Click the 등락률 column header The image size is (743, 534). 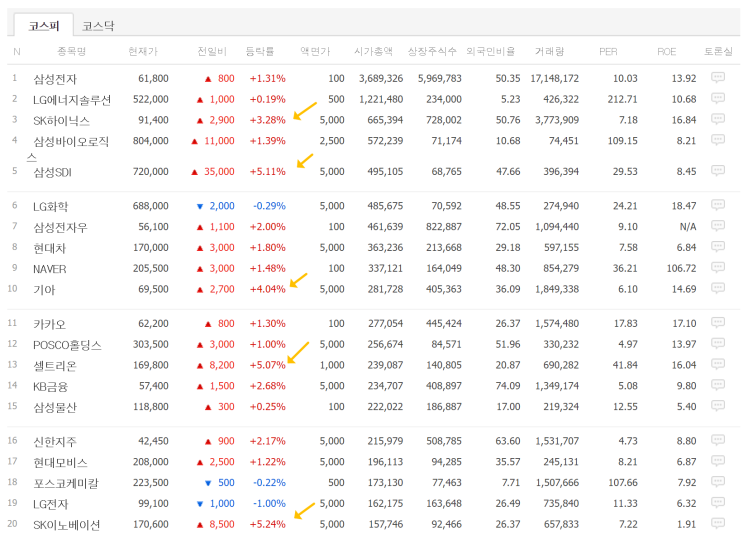[260, 51]
